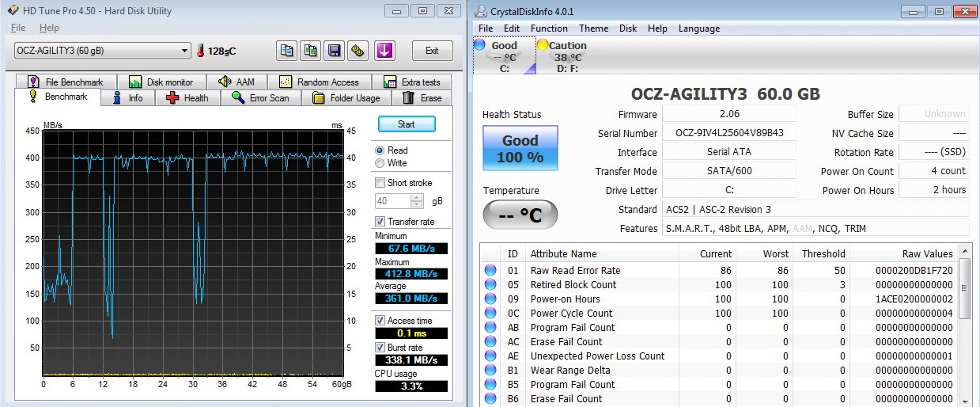
Task: Switch to the Disk monitor tab
Action: (161, 82)
